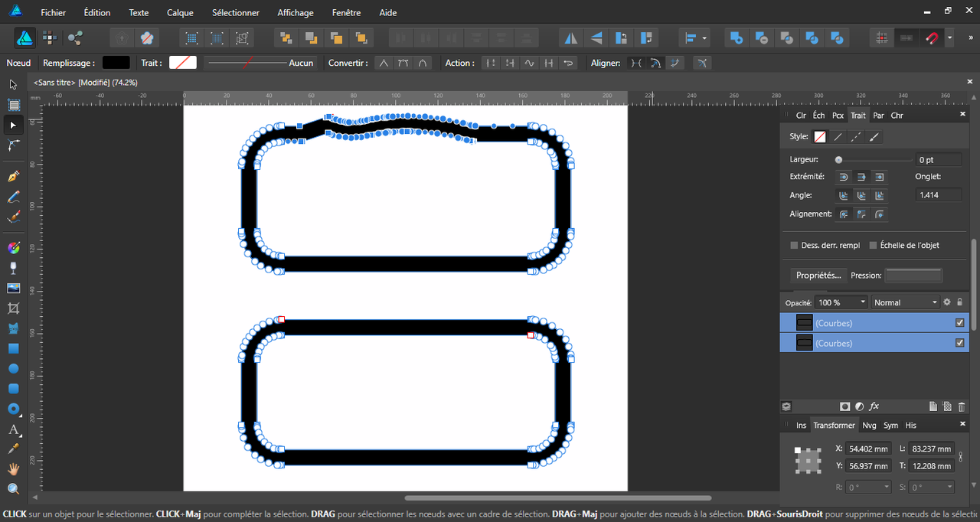Move selection to back of stack
Screen dimensions: 980x522
pyautogui.click(x=286, y=38)
